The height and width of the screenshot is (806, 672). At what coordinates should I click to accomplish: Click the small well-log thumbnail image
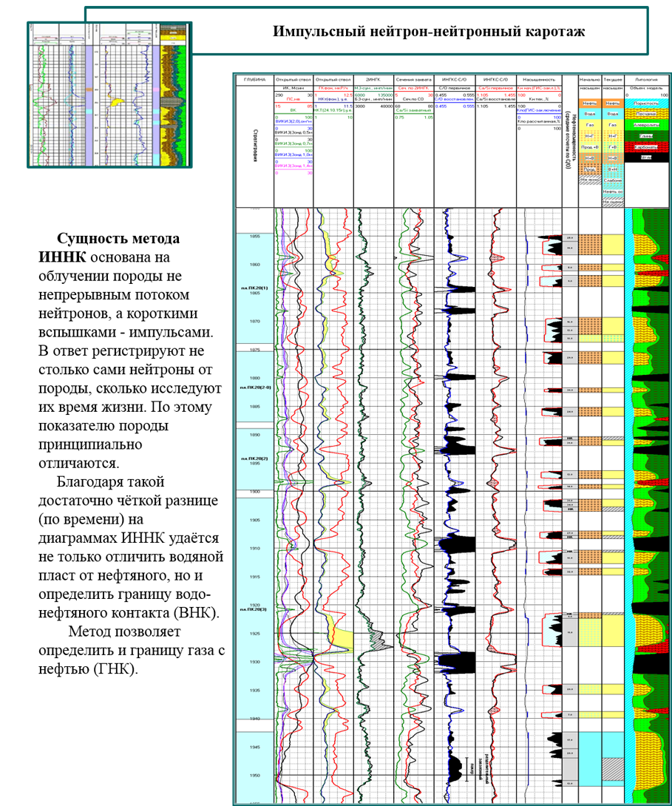[109, 95]
